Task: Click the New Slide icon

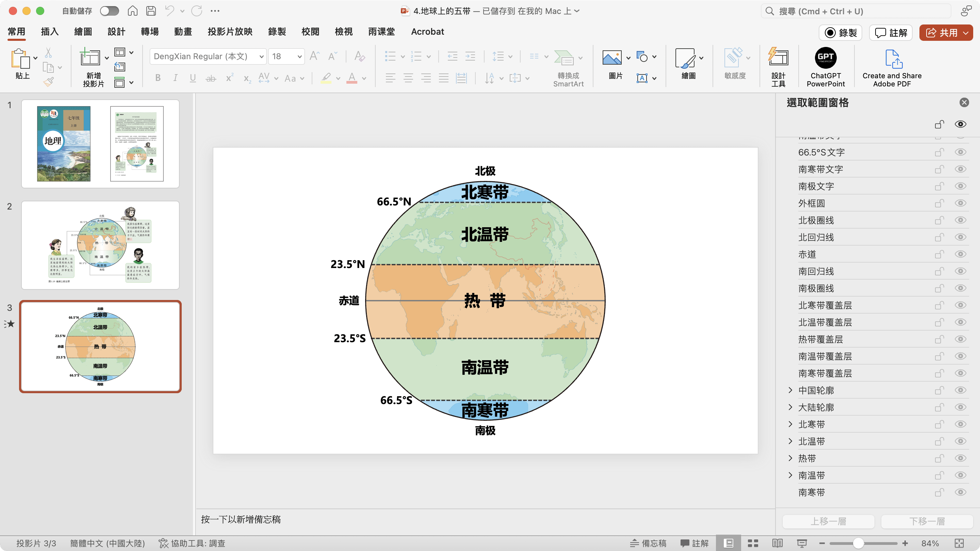Action: [90, 58]
